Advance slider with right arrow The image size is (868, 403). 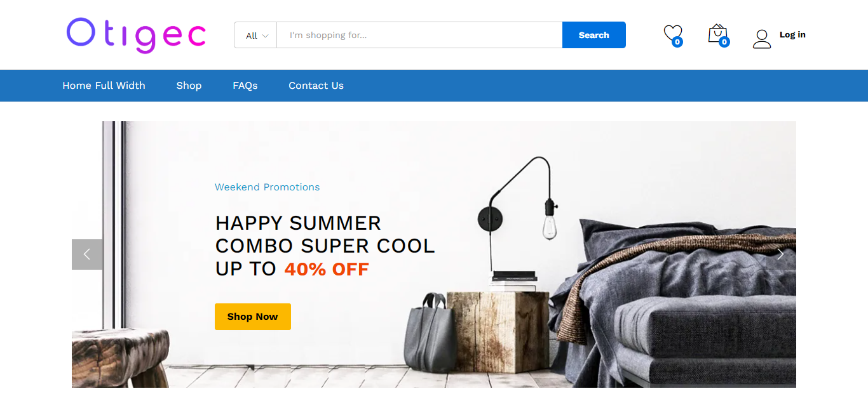tap(780, 254)
